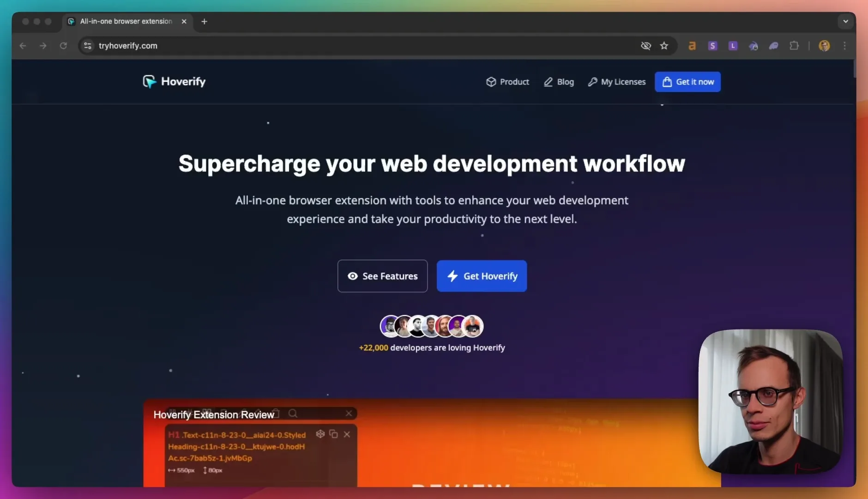Close the All-in-one browser extension tab
This screenshot has height=499, width=868.
pyautogui.click(x=184, y=21)
